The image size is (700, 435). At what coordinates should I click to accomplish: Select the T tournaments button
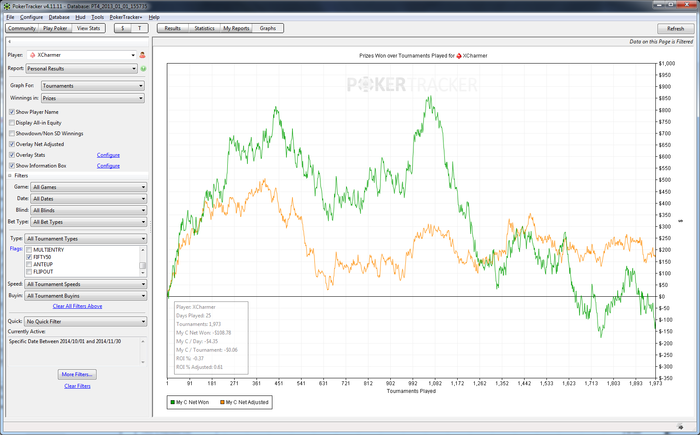pyautogui.click(x=139, y=28)
